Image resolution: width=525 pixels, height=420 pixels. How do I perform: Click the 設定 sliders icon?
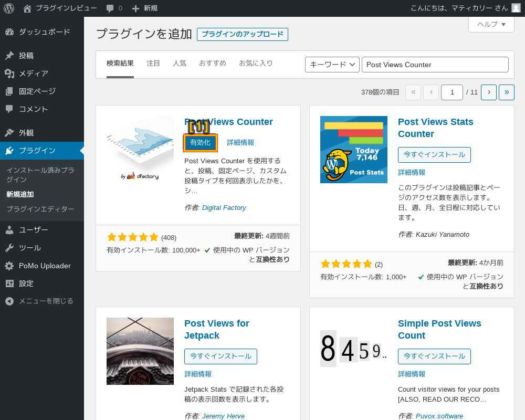click(x=9, y=283)
